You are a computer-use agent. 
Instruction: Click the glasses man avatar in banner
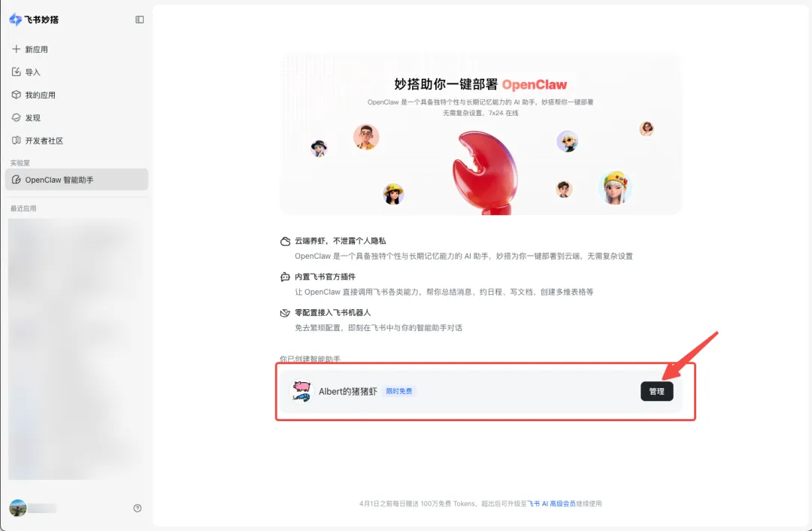(366, 137)
